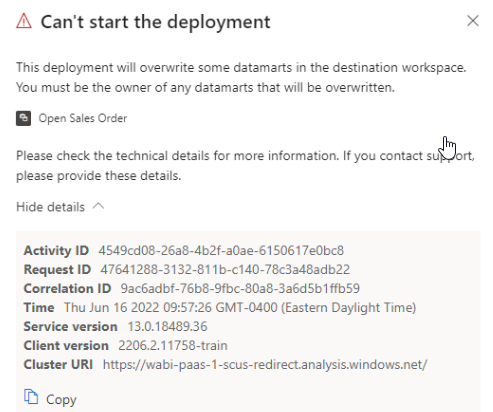493x412 pixels.
Task: Select the Activity ID value 4549cd08
Action: (x=221, y=251)
